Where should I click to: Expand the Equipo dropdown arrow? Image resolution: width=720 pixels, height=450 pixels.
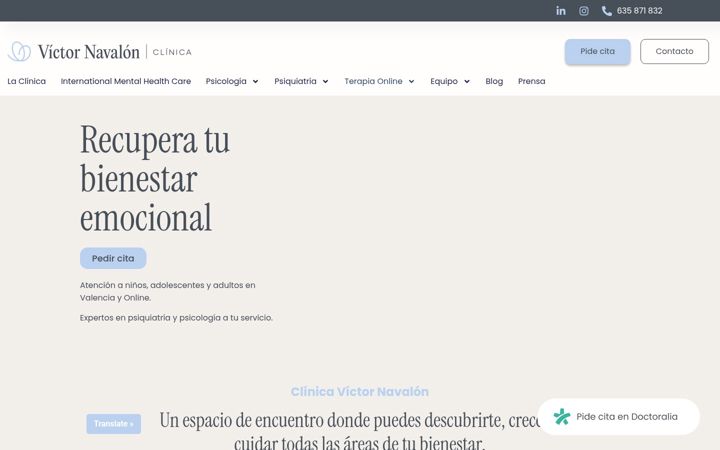pyautogui.click(x=467, y=82)
